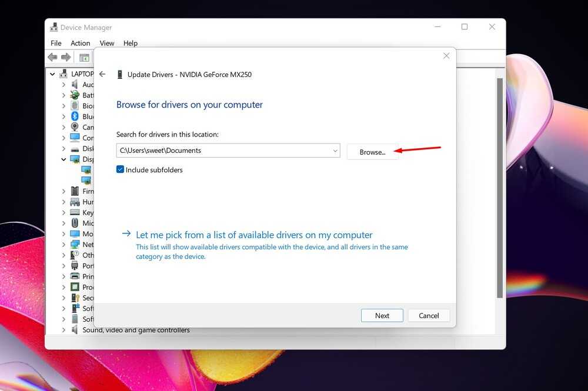
Task: Click the toolbar forward arrow icon
Action: coord(66,58)
